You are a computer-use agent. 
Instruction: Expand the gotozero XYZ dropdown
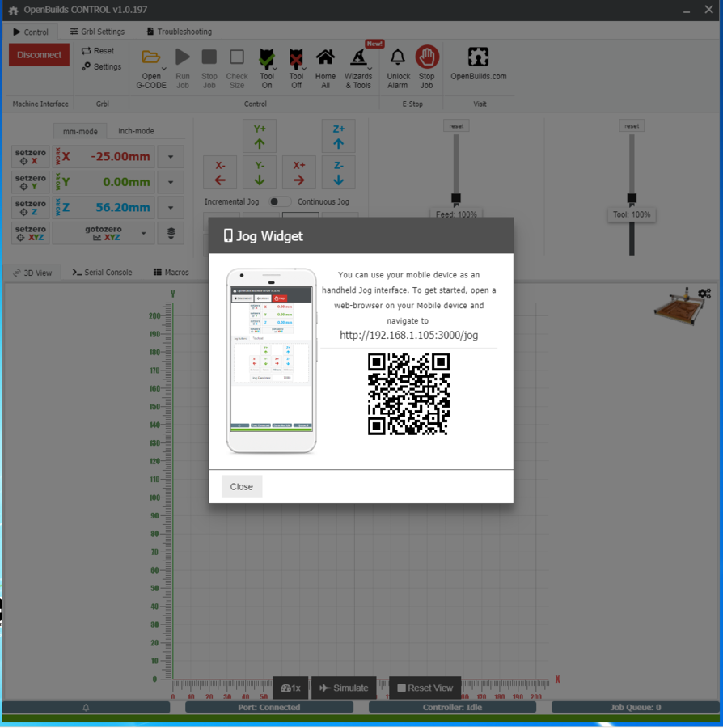(x=145, y=233)
